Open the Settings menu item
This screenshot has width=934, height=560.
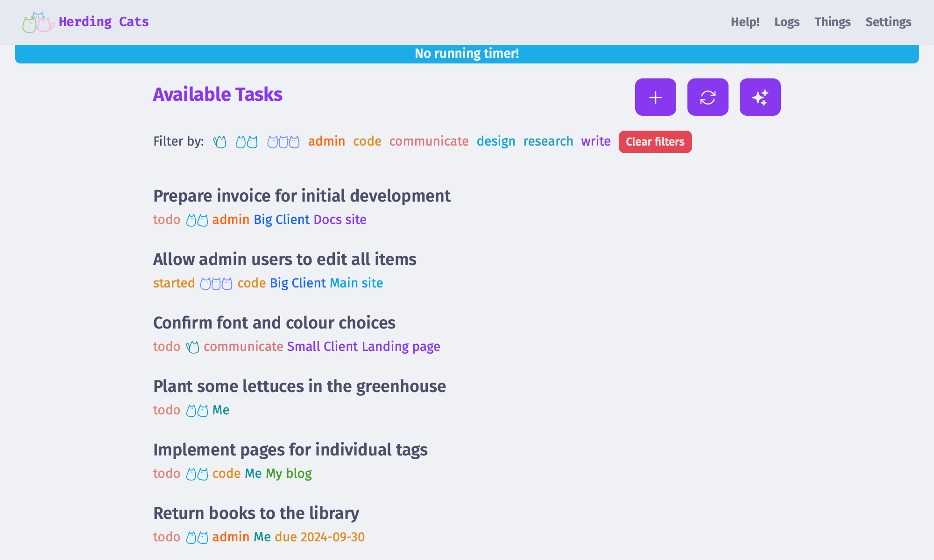[888, 22]
